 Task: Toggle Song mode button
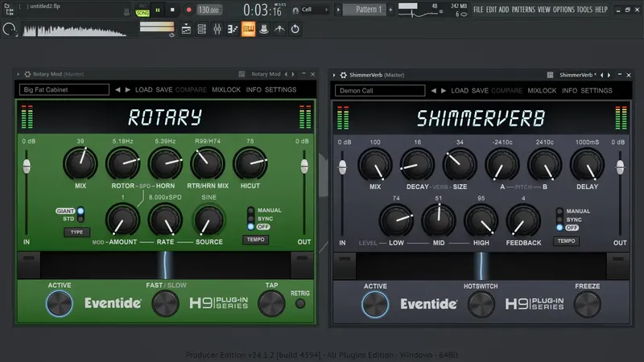(142, 11)
